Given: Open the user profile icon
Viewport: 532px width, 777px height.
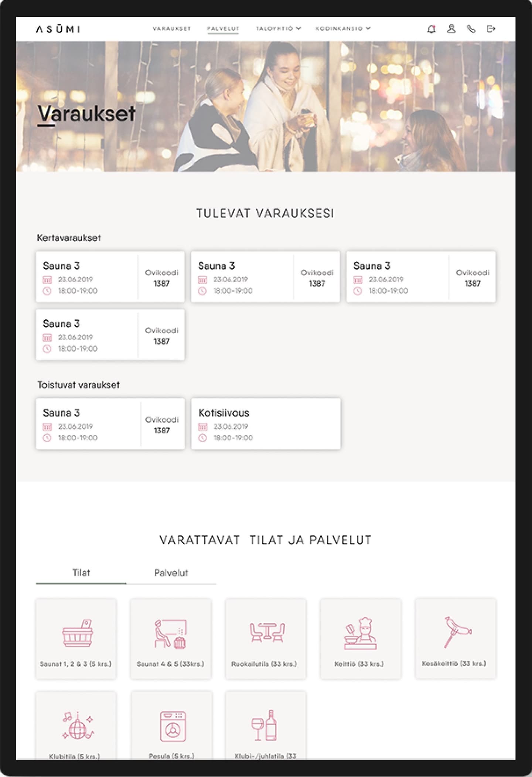Looking at the screenshot, I should coord(451,29).
